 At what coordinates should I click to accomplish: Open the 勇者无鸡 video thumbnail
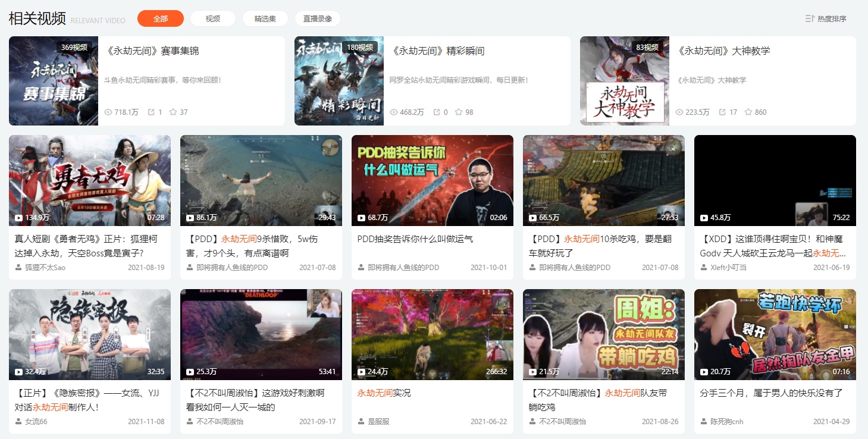tap(90, 180)
